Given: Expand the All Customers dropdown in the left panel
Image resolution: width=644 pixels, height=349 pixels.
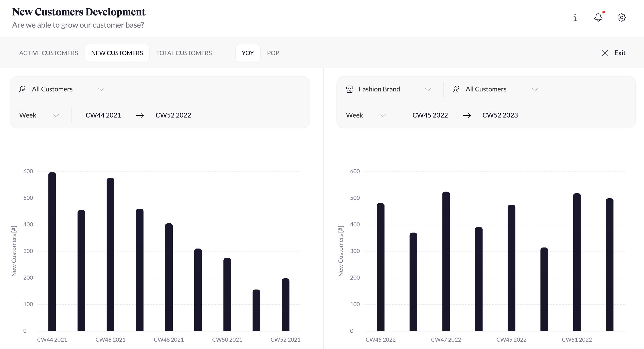Looking at the screenshot, I should pyautogui.click(x=101, y=89).
